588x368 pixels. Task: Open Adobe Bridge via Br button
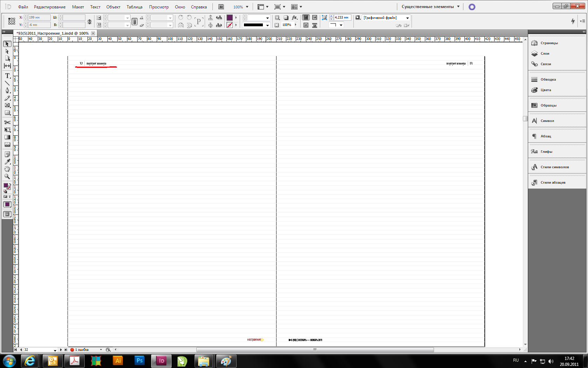click(221, 7)
